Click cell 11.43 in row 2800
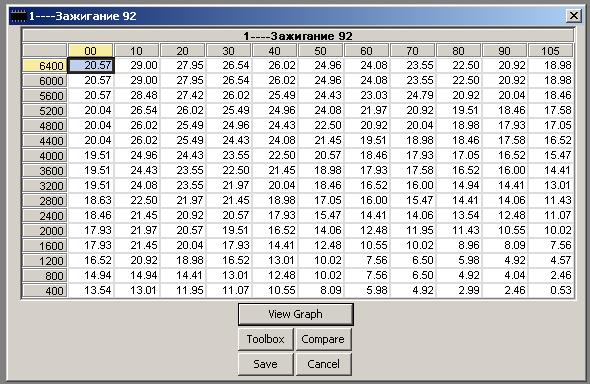The width and height of the screenshot is (590, 384). (x=550, y=200)
